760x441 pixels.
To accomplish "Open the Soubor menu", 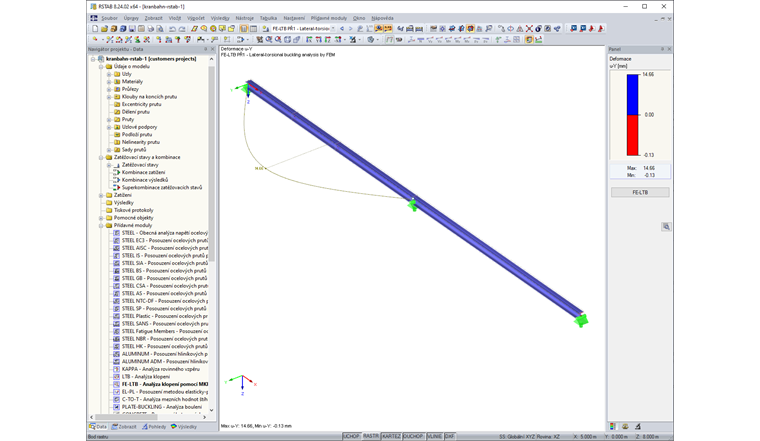I will 110,18.
